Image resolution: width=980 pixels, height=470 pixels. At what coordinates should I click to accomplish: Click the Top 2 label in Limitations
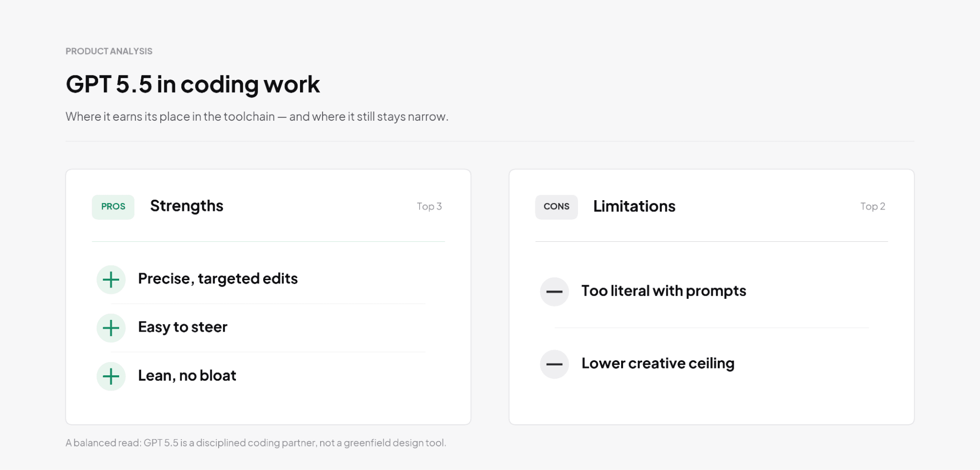873,207
